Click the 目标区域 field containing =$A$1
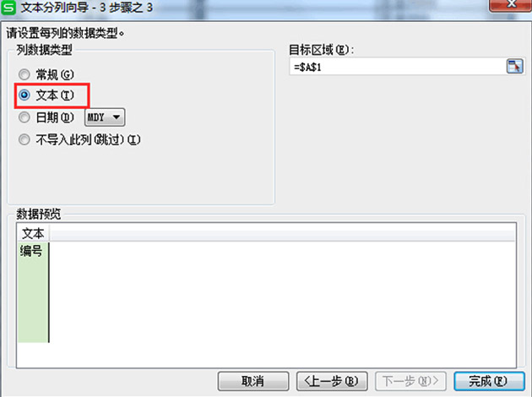 [x=397, y=67]
